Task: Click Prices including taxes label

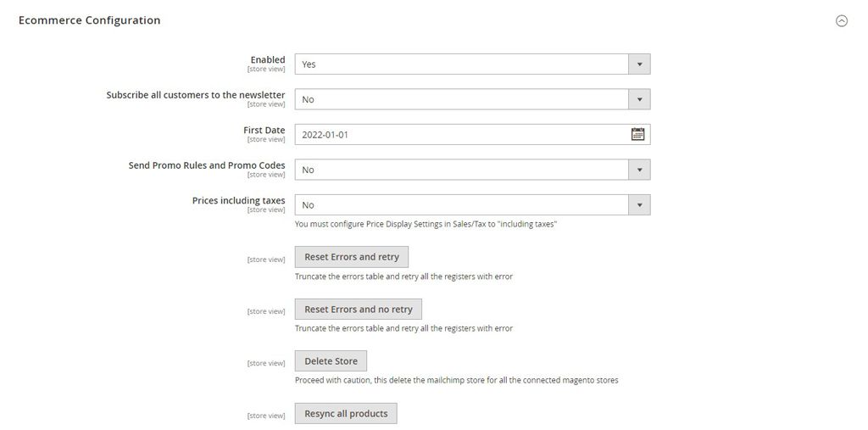Action: coord(238,201)
